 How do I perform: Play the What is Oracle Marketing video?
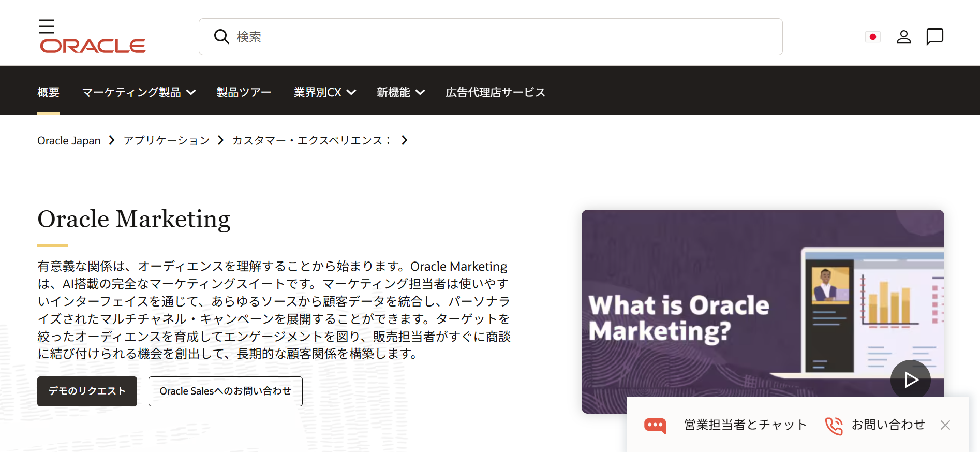[910, 380]
